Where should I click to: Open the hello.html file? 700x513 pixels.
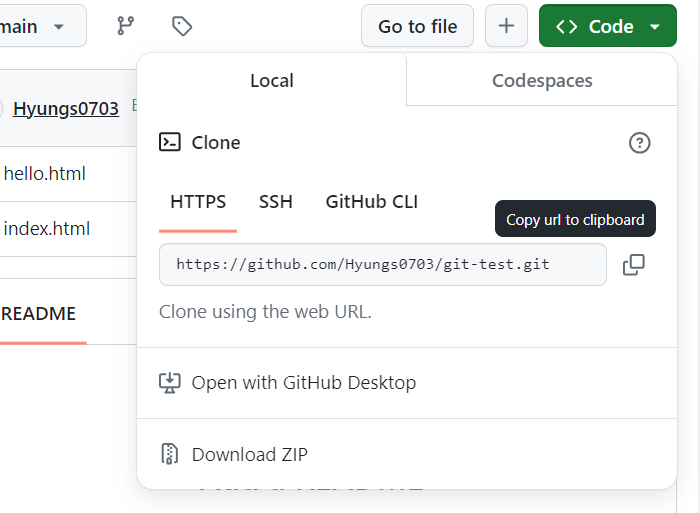click(x=44, y=174)
